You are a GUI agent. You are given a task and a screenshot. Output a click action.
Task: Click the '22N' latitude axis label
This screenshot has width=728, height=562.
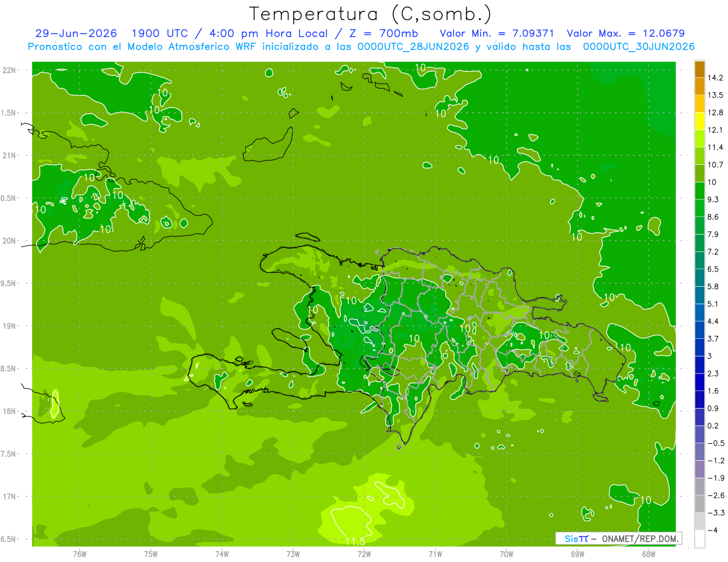point(9,70)
